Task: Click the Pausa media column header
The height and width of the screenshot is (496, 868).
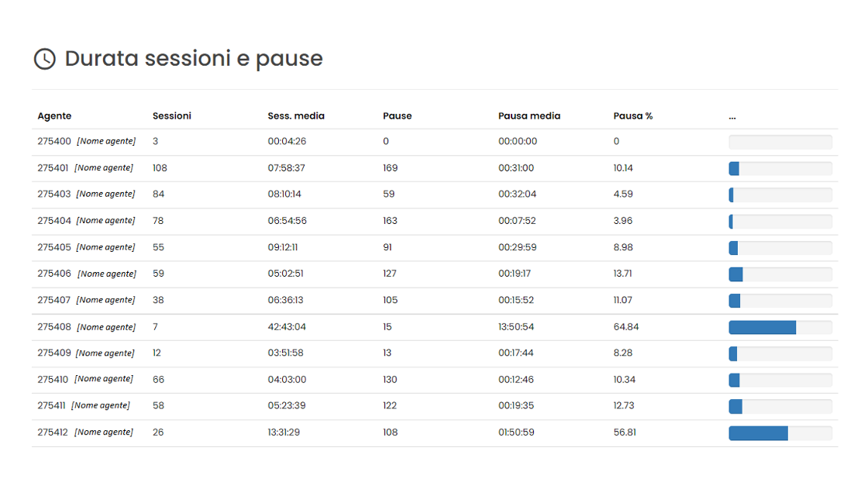Action: pyautogui.click(x=529, y=116)
